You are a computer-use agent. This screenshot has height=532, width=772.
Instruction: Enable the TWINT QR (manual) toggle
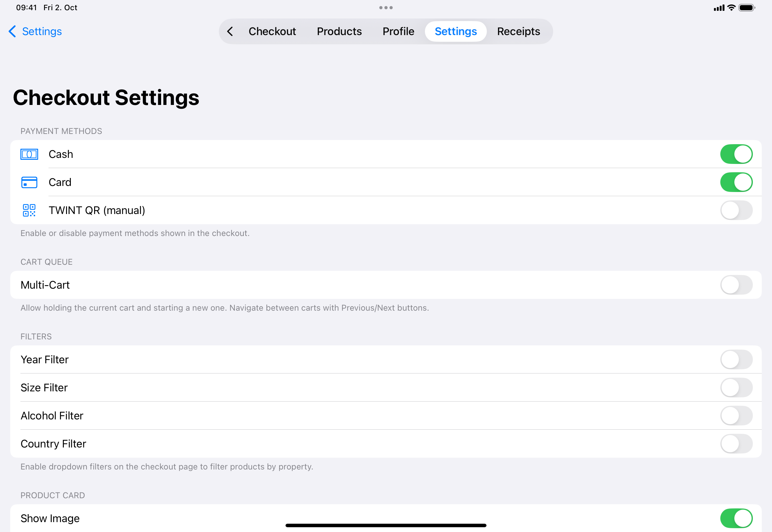(736, 210)
